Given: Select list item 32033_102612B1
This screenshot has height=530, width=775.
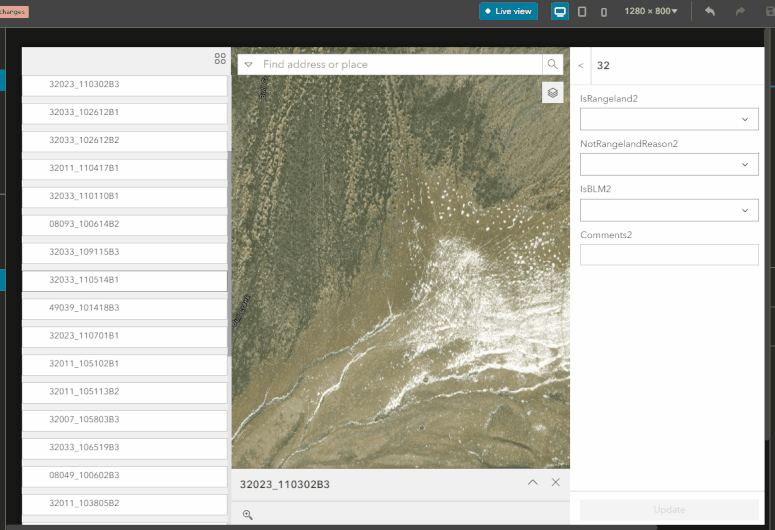Looking at the screenshot, I should pyautogui.click(x=125, y=113).
